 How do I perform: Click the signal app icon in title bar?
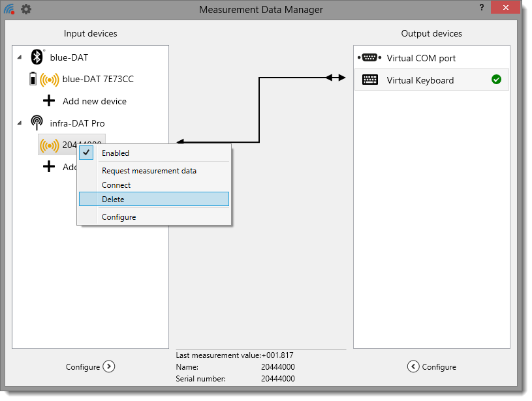pos(9,10)
